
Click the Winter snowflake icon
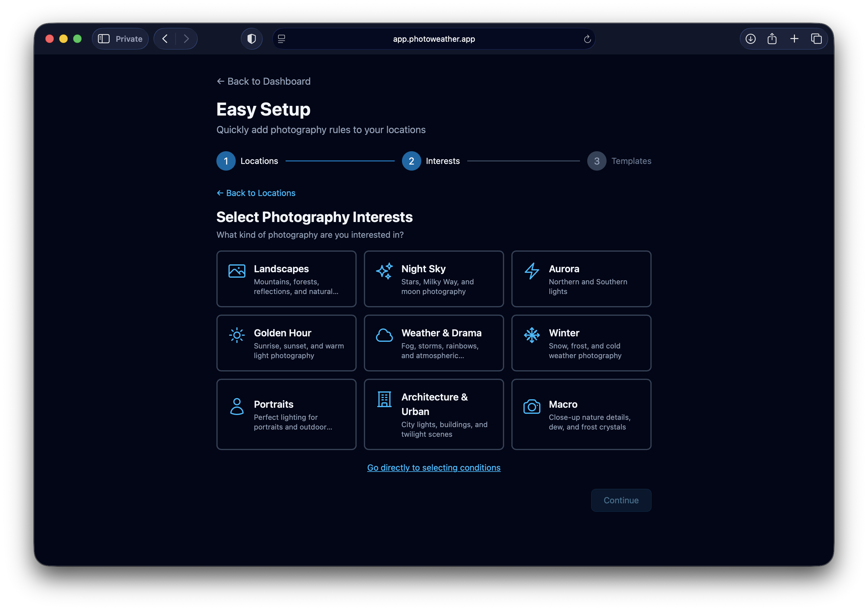tap(532, 335)
